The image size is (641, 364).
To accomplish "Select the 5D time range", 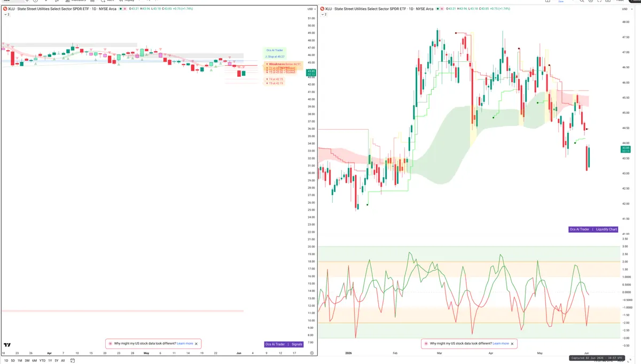I will [x=13, y=360].
